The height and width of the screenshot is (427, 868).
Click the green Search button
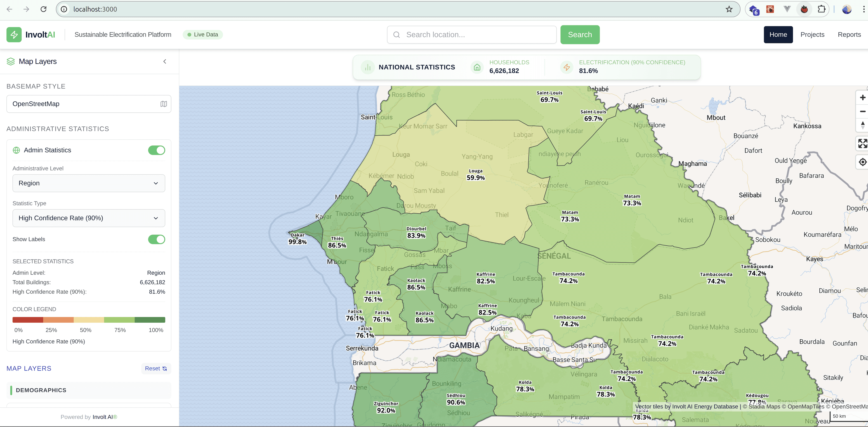click(580, 35)
